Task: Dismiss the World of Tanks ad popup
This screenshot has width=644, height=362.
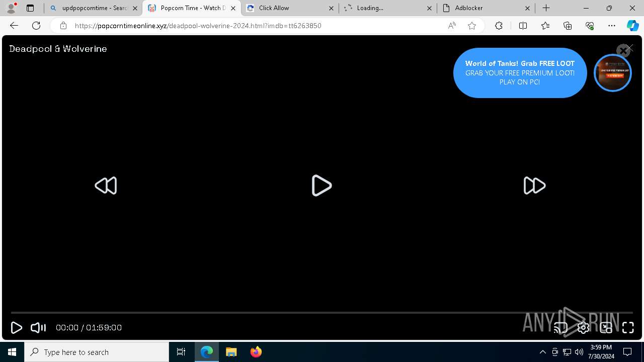Action: pos(623,50)
